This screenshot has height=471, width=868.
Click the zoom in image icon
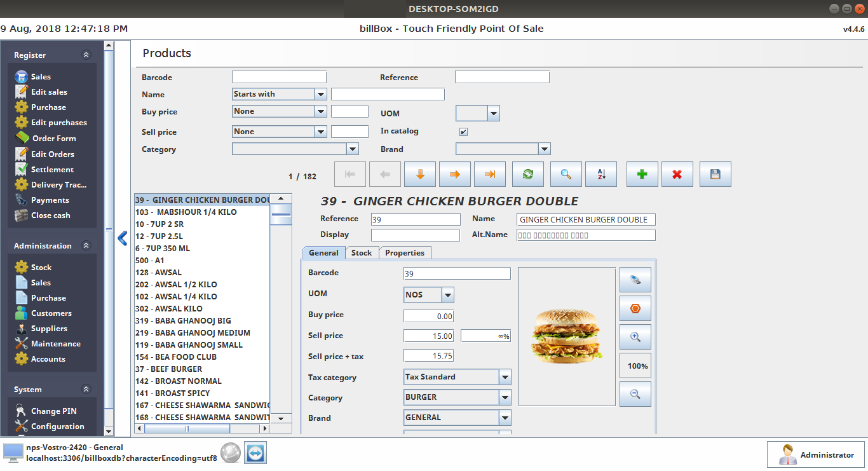(635, 337)
